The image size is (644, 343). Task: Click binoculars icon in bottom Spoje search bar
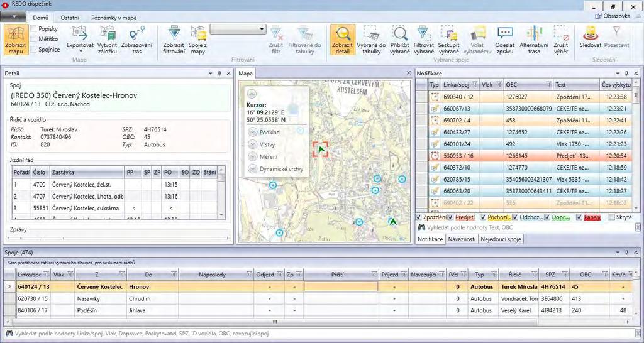tap(9, 333)
